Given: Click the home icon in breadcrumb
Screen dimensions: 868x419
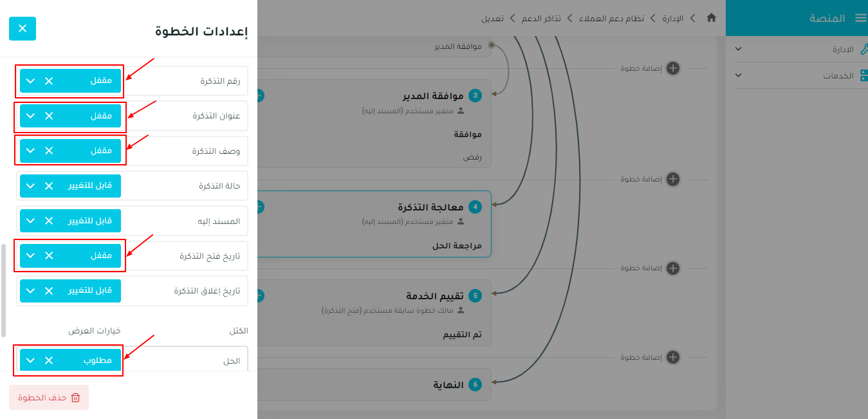Looking at the screenshot, I should pyautogui.click(x=711, y=18).
